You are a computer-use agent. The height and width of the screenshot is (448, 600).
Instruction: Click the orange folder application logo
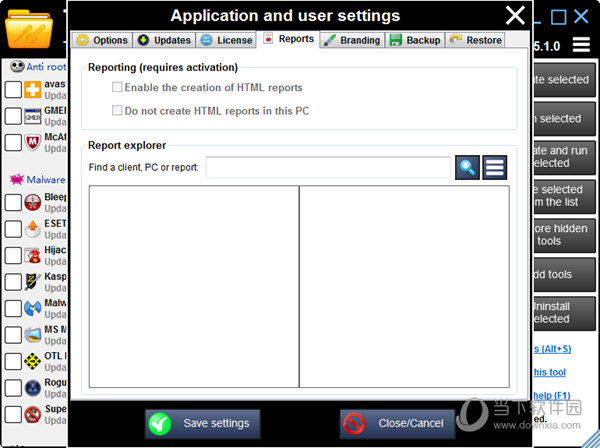pyautogui.click(x=29, y=29)
